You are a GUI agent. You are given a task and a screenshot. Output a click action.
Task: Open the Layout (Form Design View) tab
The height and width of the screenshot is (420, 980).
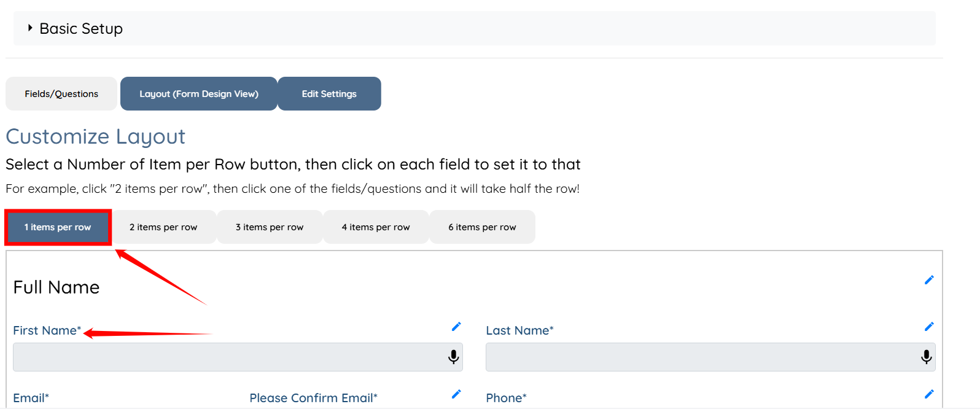(199, 94)
